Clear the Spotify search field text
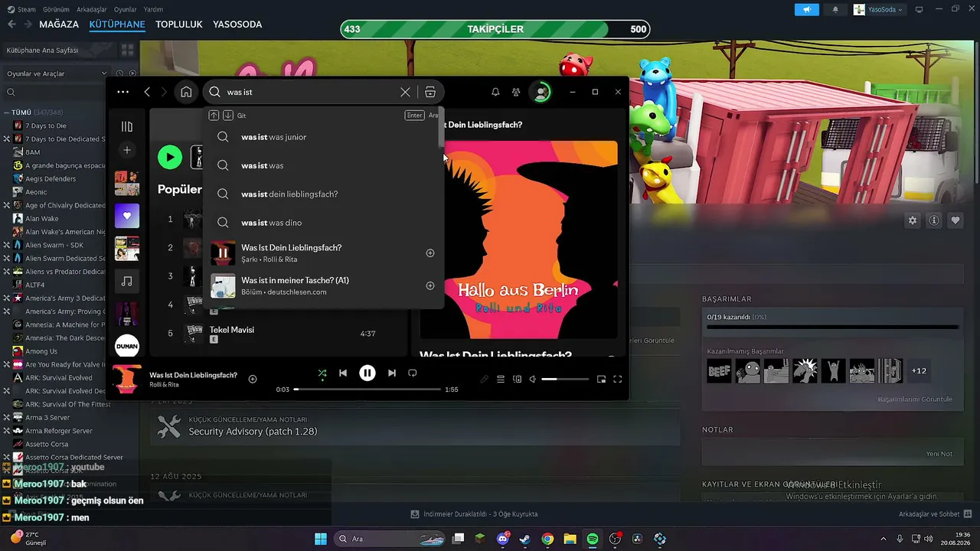 click(405, 92)
